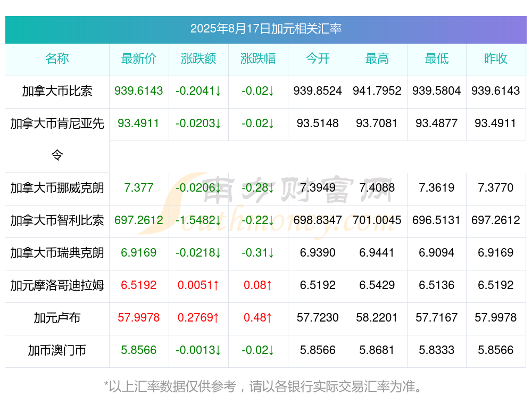Click opening value 6.9390

click(318, 253)
